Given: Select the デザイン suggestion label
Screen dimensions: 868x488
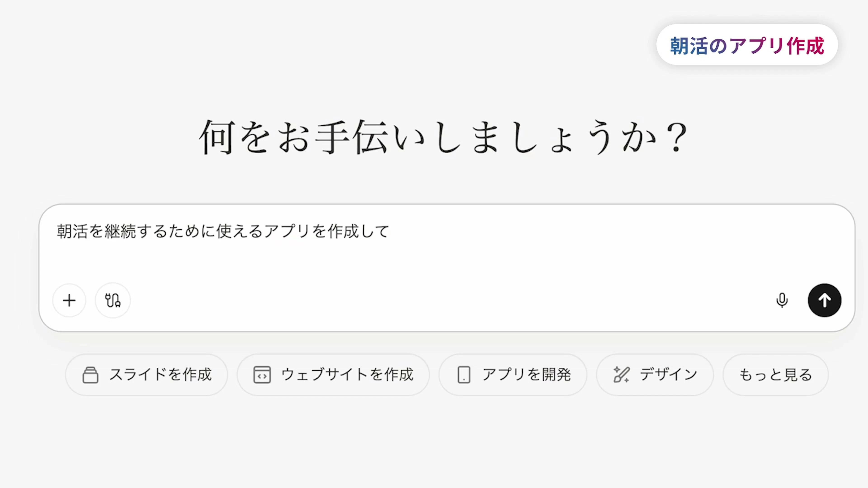Looking at the screenshot, I should click(x=669, y=375).
